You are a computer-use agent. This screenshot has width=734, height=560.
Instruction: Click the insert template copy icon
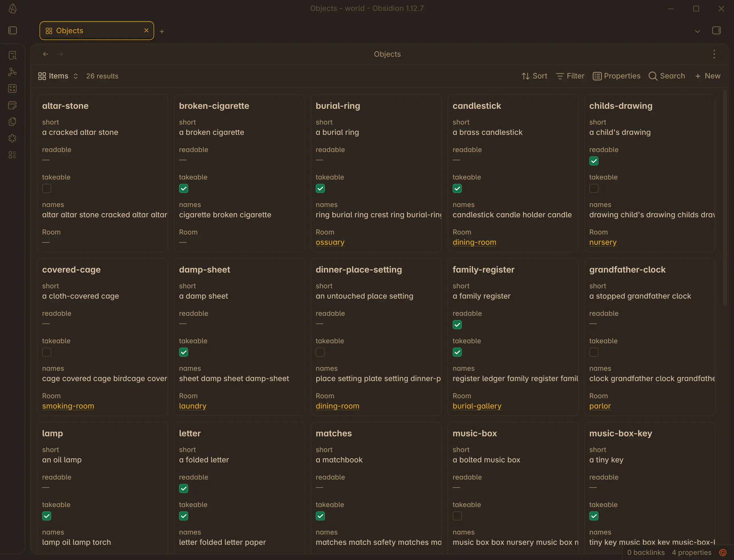[x=13, y=122]
